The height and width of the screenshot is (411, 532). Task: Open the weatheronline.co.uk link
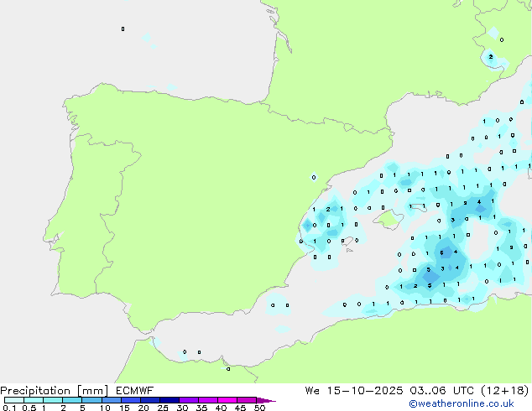(462, 403)
